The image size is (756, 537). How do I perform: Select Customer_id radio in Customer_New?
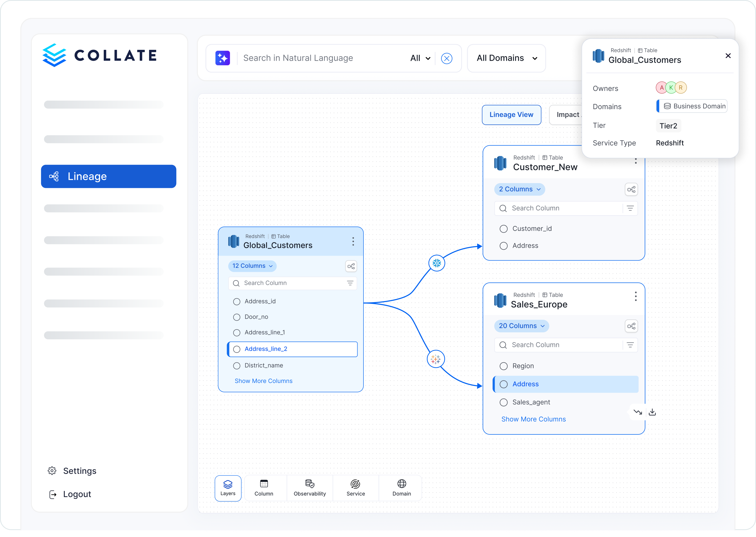503,229
